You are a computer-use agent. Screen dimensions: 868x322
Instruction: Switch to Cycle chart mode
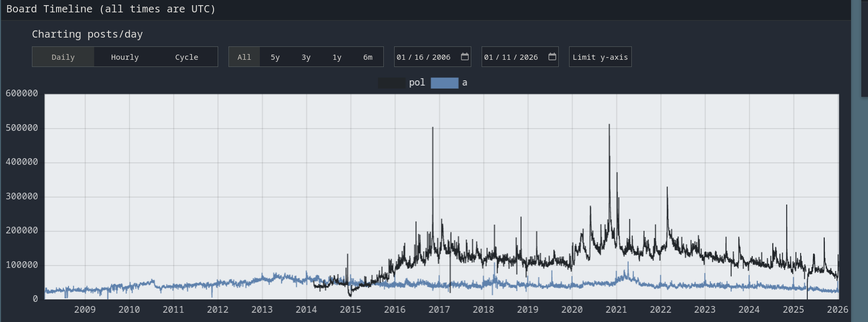[187, 57]
